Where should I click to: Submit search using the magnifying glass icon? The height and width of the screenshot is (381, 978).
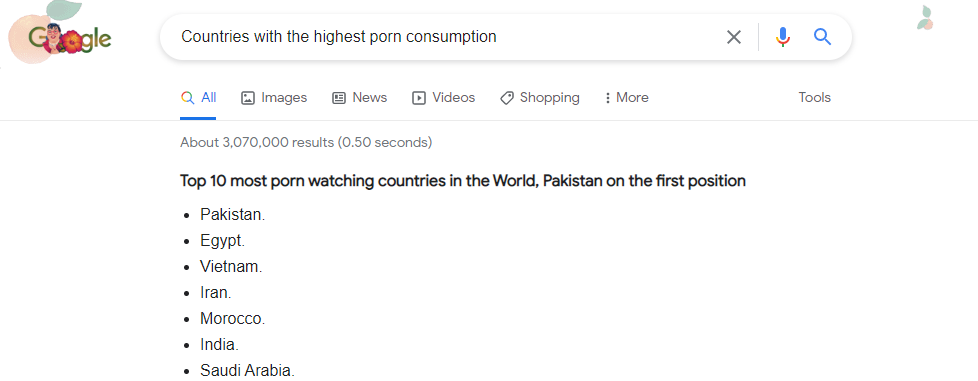tap(823, 37)
